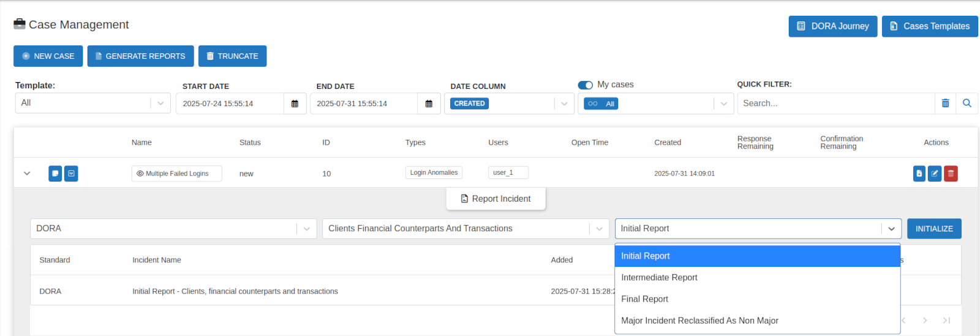Image resolution: width=980 pixels, height=336 pixels.
Task: Select Major Incident Reclassified As Non Major
Action: tap(699, 321)
